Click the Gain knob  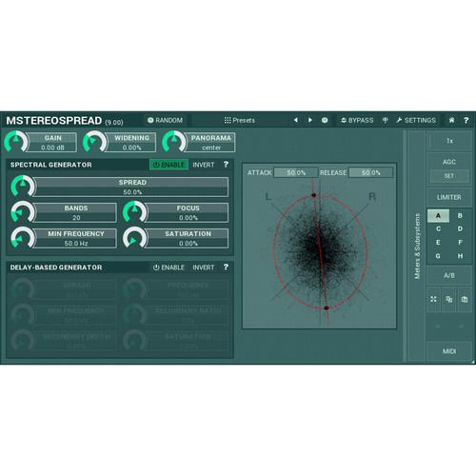(16, 142)
